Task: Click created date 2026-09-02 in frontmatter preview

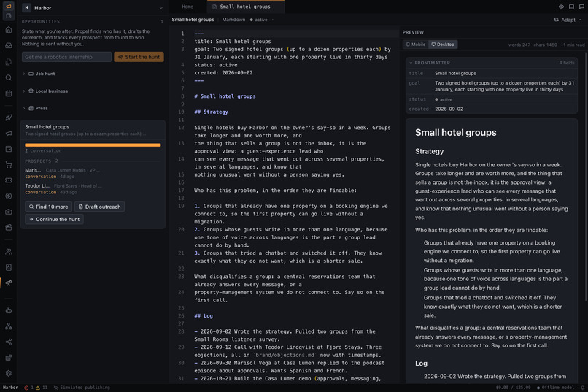Action: point(449,109)
